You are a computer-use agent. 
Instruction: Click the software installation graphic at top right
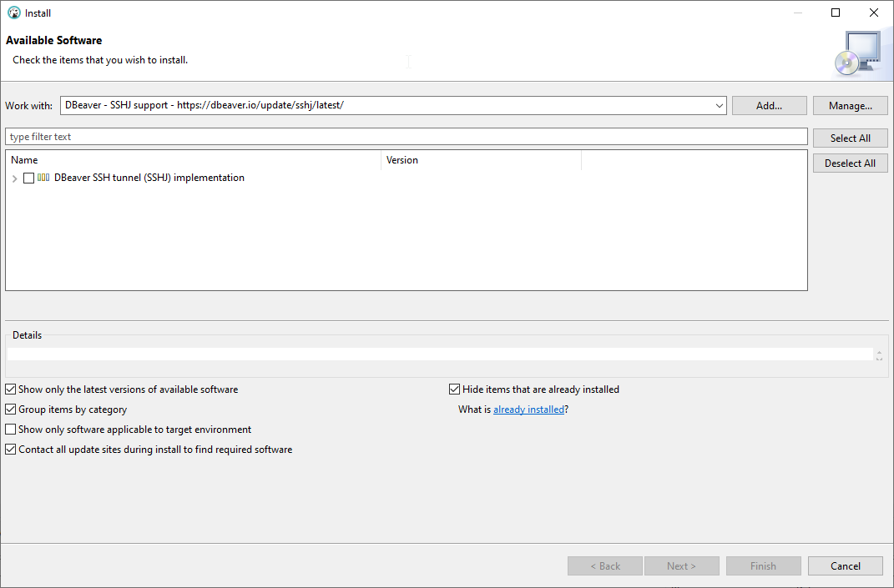pos(861,52)
